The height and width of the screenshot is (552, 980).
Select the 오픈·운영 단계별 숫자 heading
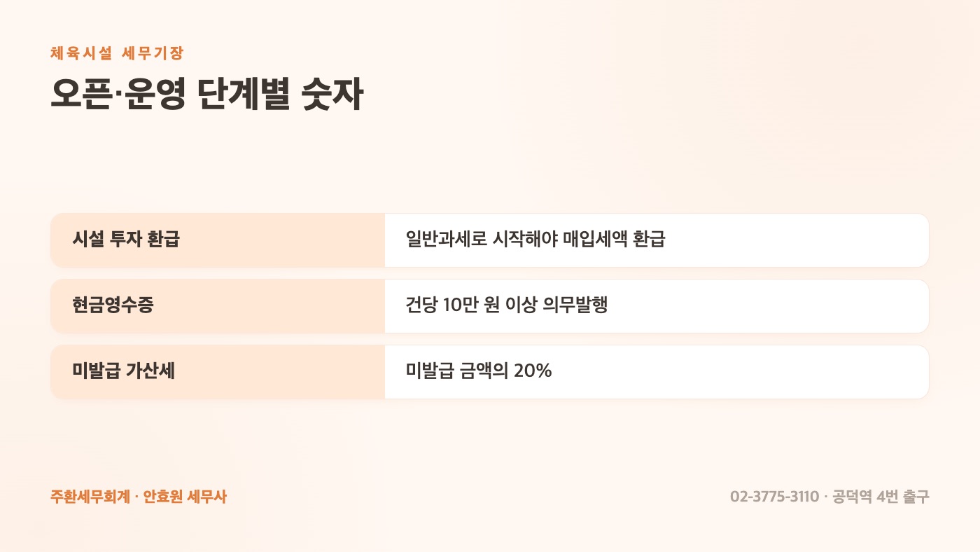pyautogui.click(x=207, y=96)
